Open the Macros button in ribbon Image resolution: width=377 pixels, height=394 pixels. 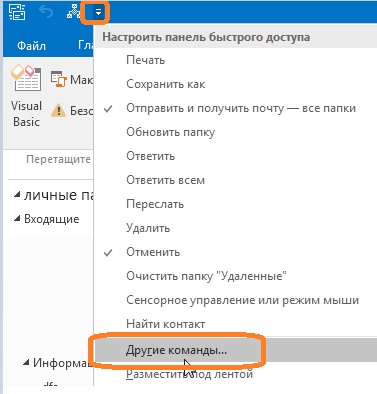point(71,80)
